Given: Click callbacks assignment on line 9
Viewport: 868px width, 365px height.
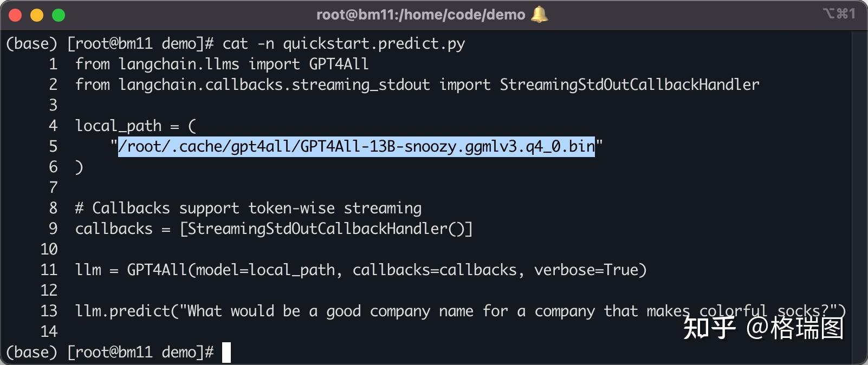Looking at the screenshot, I should (x=114, y=229).
